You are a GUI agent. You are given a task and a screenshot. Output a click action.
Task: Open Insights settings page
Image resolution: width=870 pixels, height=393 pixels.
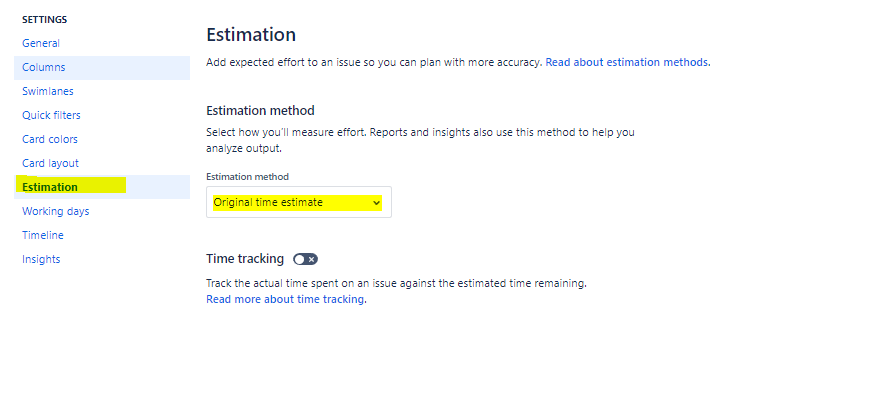click(41, 259)
